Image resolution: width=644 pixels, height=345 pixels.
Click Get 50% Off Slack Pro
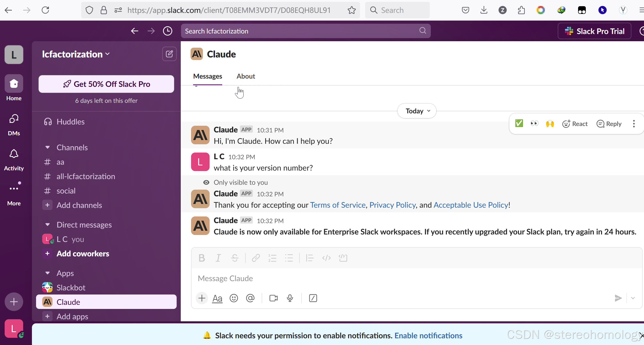click(x=106, y=84)
